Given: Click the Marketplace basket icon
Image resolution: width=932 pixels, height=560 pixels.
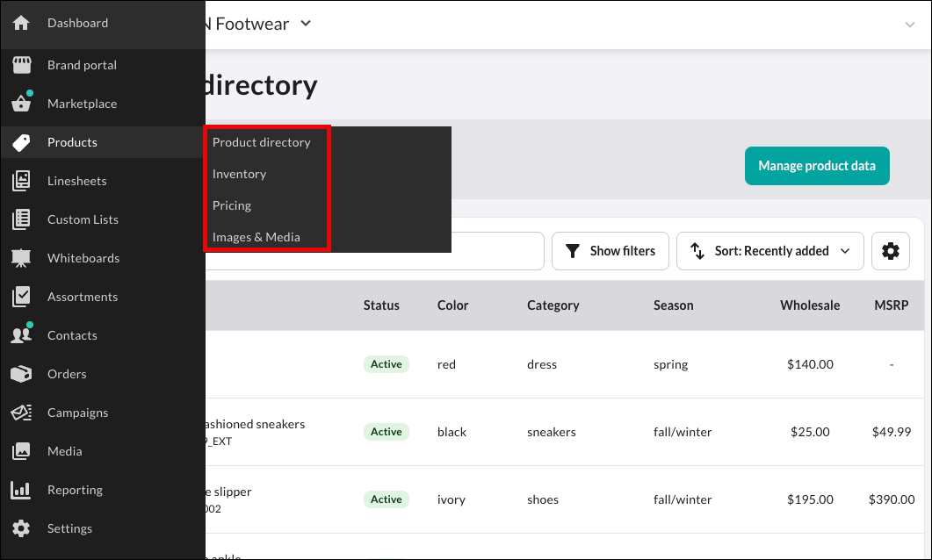Looking at the screenshot, I should click(21, 104).
